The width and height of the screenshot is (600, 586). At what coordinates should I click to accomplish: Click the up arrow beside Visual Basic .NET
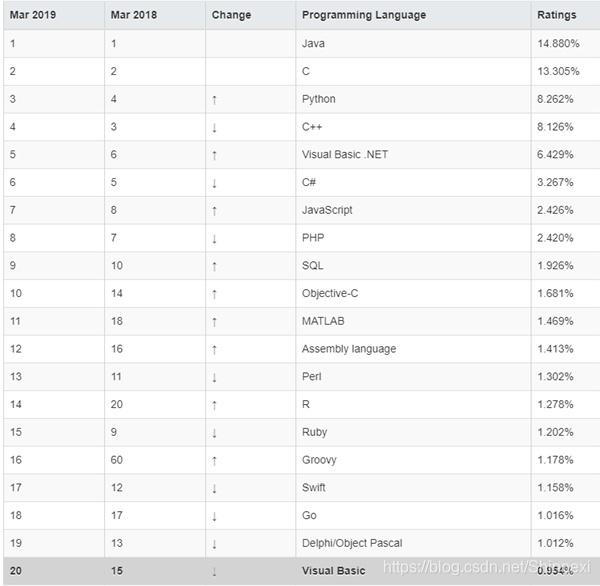pos(214,155)
